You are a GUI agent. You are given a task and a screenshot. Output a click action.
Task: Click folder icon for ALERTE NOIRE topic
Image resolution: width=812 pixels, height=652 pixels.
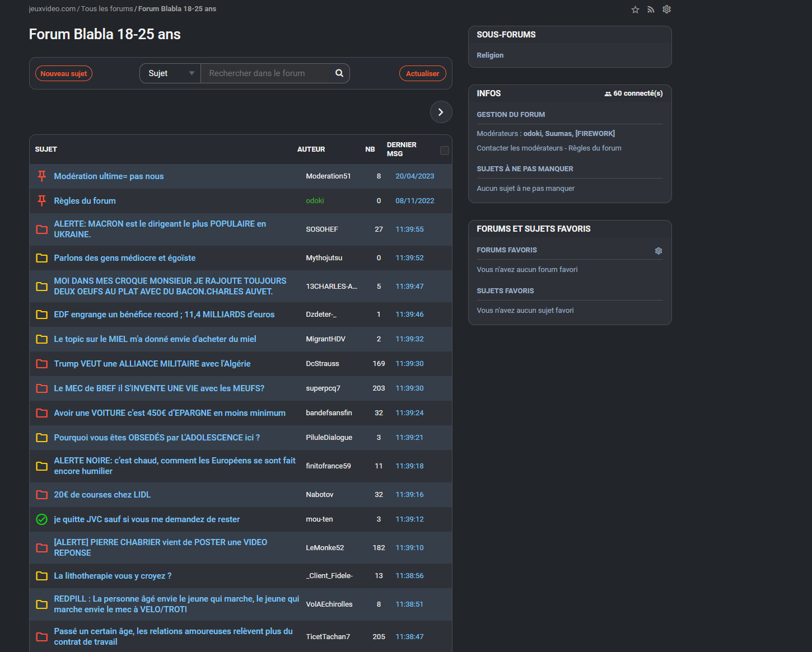(x=41, y=466)
